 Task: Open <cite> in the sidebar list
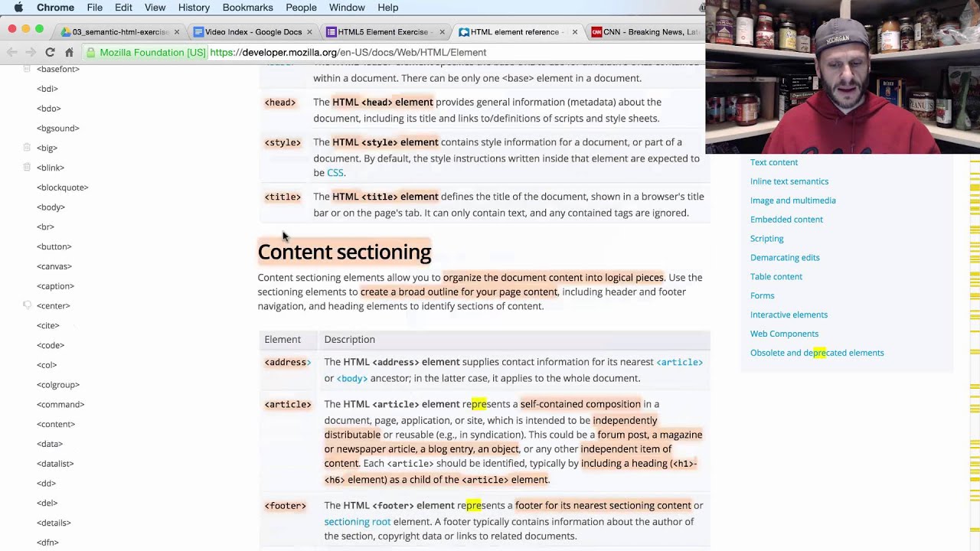pyautogui.click(x=47, y=325)
